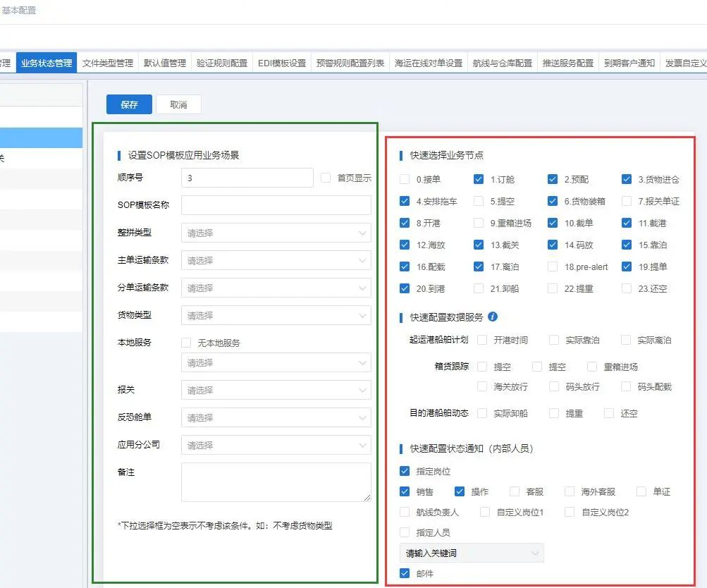Enable the 18.pre-alert node checkbox
The width and height of the screenshot is (707, 588).
click(x=553, y=267)
